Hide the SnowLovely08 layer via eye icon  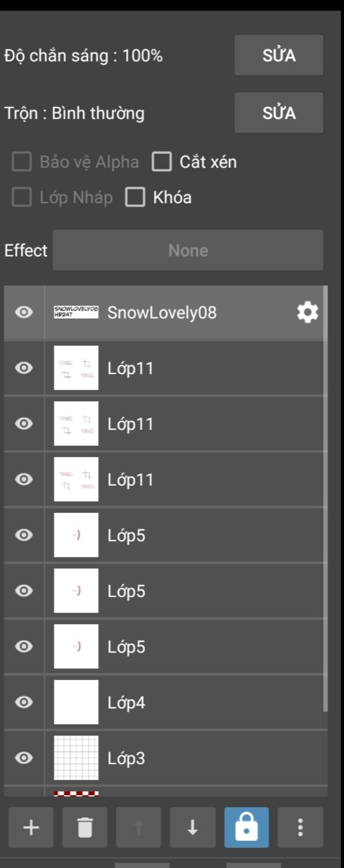click(24, 312)
